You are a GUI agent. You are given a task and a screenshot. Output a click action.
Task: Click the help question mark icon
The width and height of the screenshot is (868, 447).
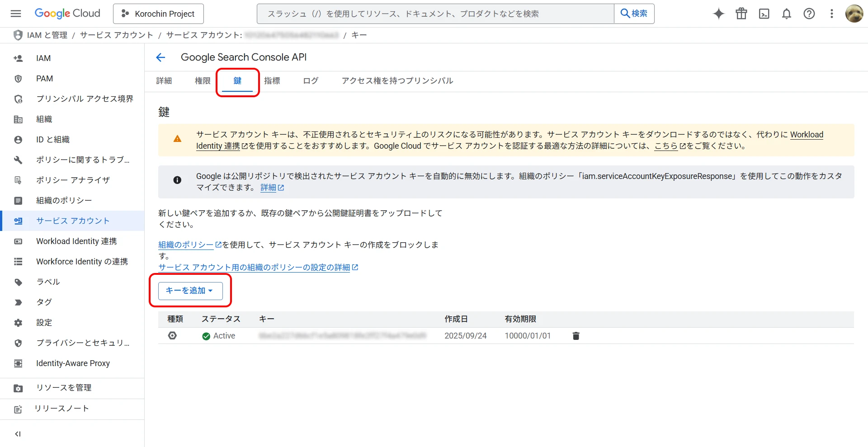[x=809, y=14]
